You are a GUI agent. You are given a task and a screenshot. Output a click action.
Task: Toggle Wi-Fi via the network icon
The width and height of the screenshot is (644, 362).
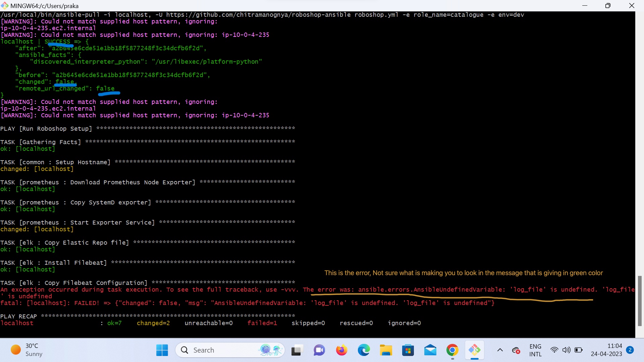[554, 350]
